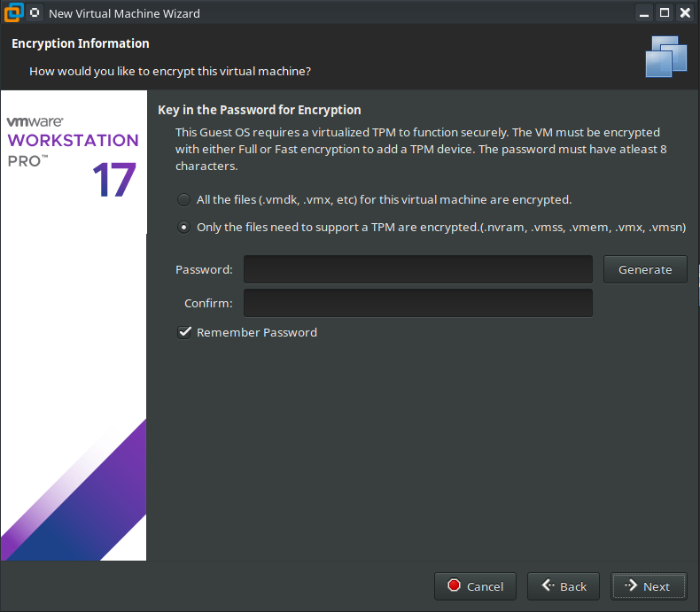Close the New Virtual Machine Wizard
Screen dimensions: 700x612
tap(685, 13)
